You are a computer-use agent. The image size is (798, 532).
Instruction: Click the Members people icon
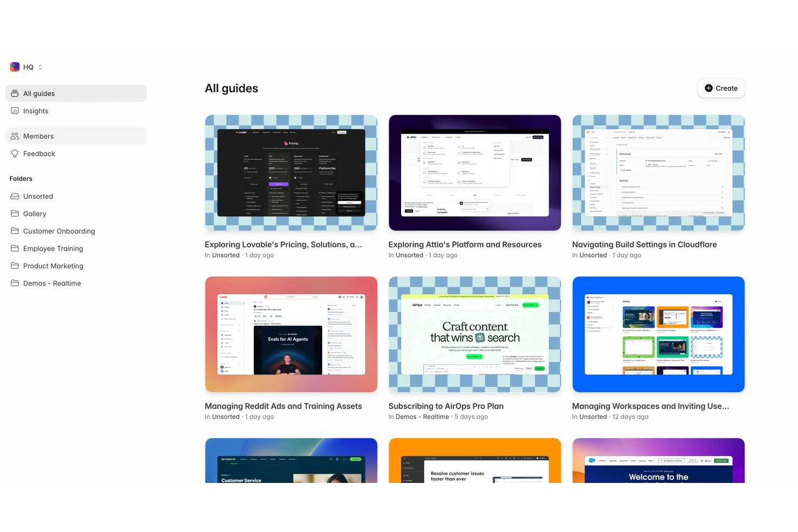pyautogui.click(x=15, y=136)
